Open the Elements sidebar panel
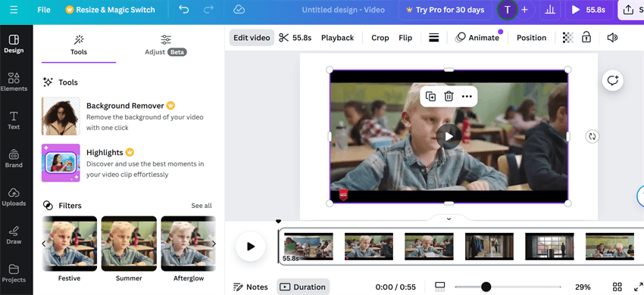 pos(14,82)
